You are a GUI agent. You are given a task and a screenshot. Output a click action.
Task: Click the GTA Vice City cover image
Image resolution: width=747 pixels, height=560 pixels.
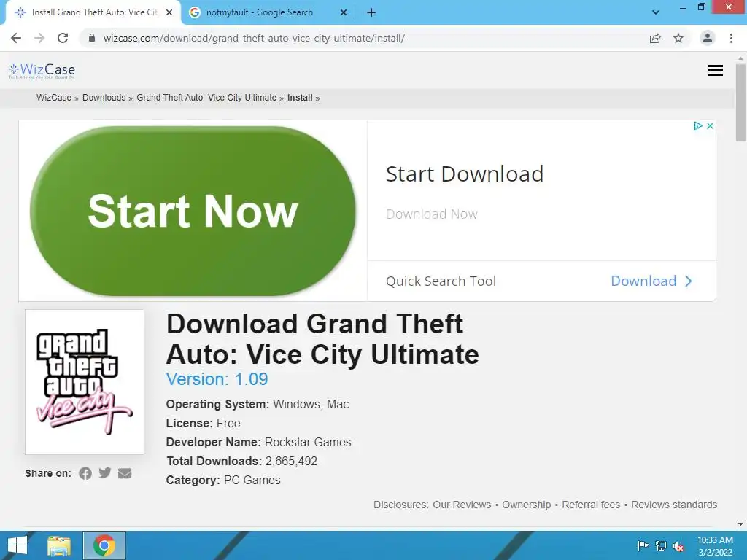[85, 382]
